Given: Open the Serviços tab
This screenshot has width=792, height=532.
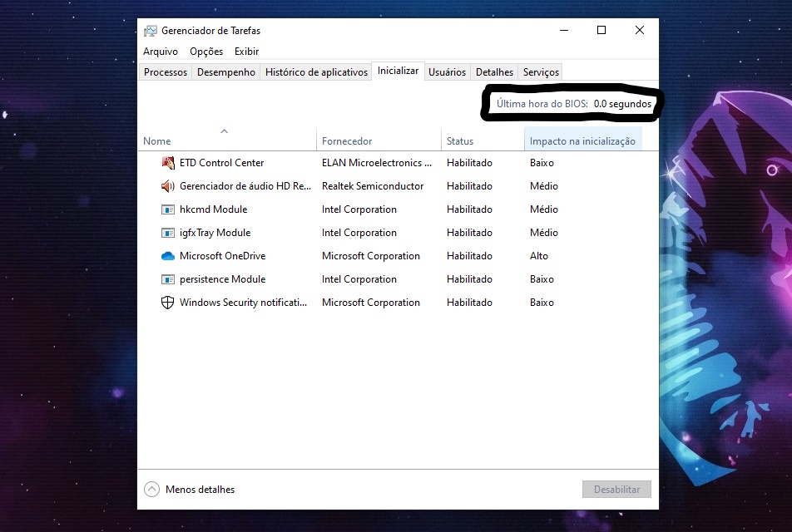Looking at the screenshot, I should pyautogui.click(x=541, y=72).
